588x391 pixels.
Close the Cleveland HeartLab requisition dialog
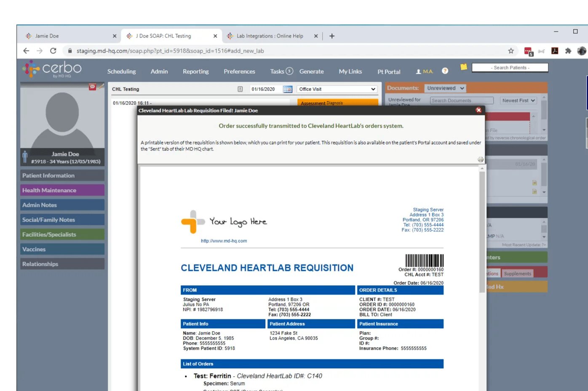click(x=478, y=110)
